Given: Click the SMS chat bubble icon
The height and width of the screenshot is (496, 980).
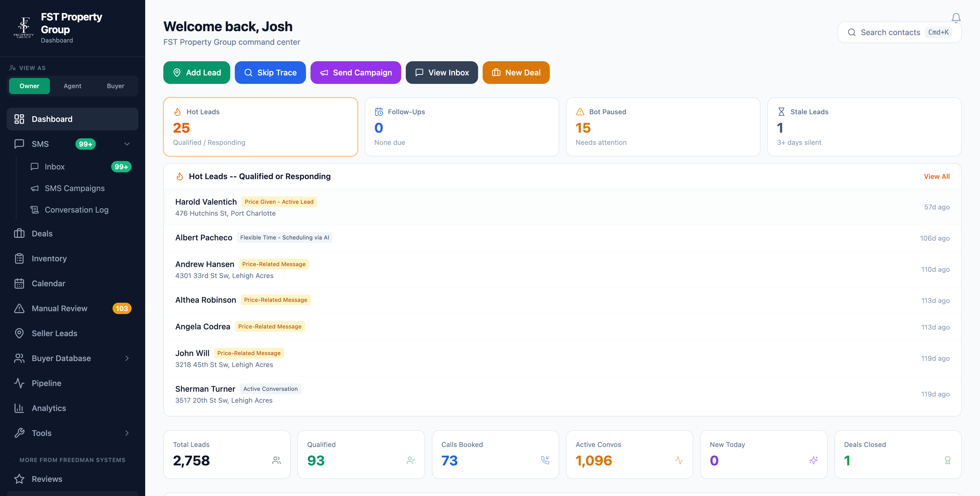Looking at the screenshot, I should pyautogui.click(x=19, y=144).
